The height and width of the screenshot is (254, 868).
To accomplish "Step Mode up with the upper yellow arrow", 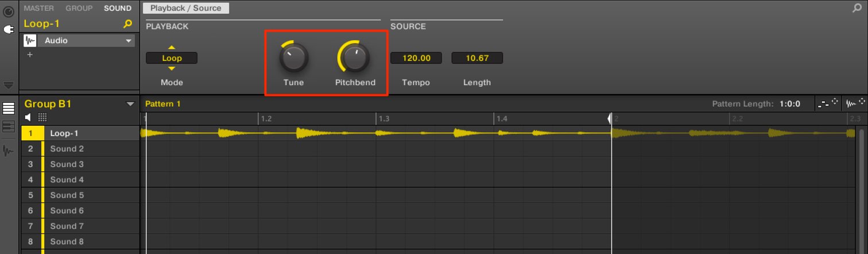I will 172,47.
